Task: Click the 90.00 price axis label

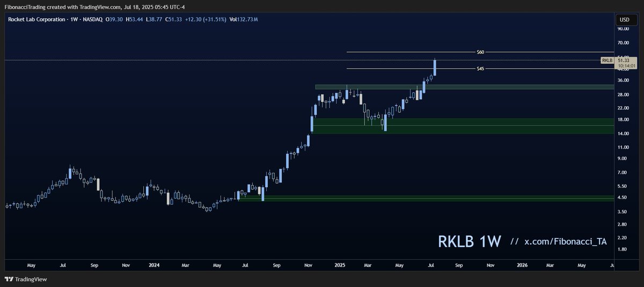Action: [x=623, y=29]
